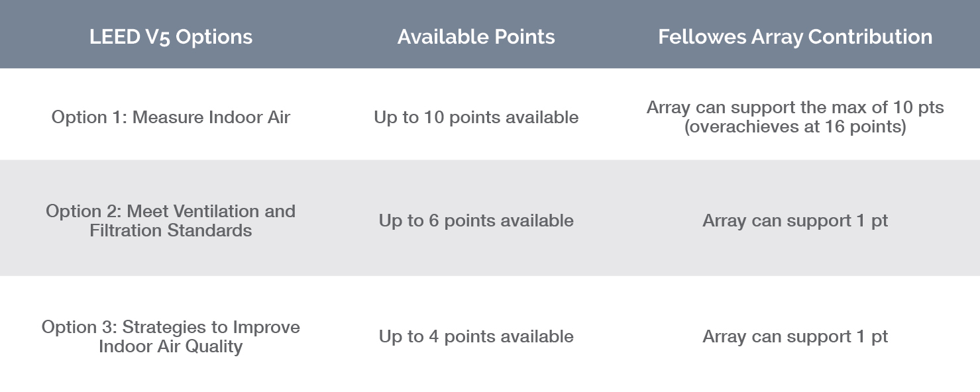
Task: Select Option 2: Meet Ventilation and Filtration Standards
Action: [171, 220]
